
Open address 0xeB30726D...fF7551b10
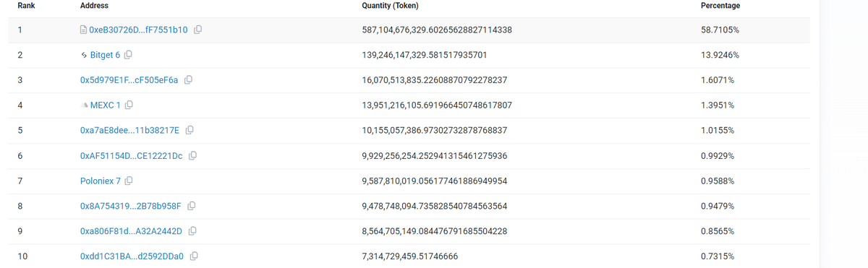pos(139,30)
